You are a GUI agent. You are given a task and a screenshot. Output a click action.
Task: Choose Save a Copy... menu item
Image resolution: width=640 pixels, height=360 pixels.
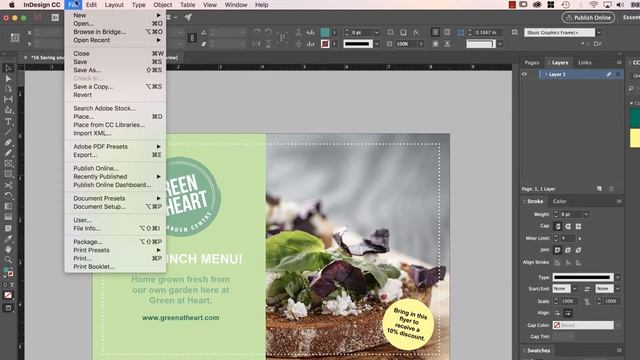(93, 87)
